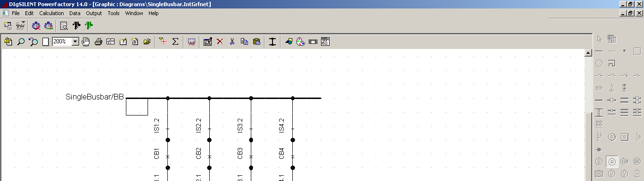The image size is (644, 181).
Task: Open the Data menu
Action: 75,13
